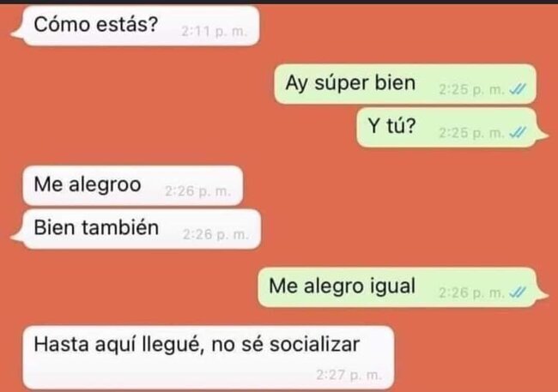Click the timestamp on 'Me alegroo'
The width and height of the screenshot is (558, 392).
(x=197, y=191)
